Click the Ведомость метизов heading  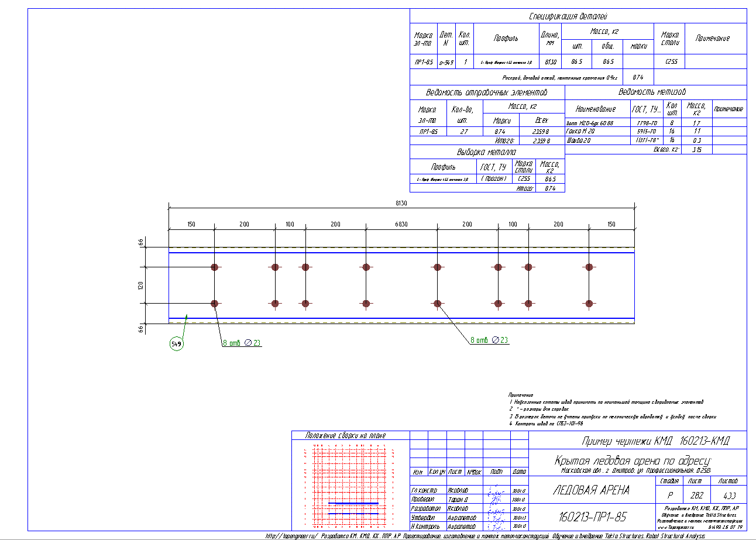point(652,92)
